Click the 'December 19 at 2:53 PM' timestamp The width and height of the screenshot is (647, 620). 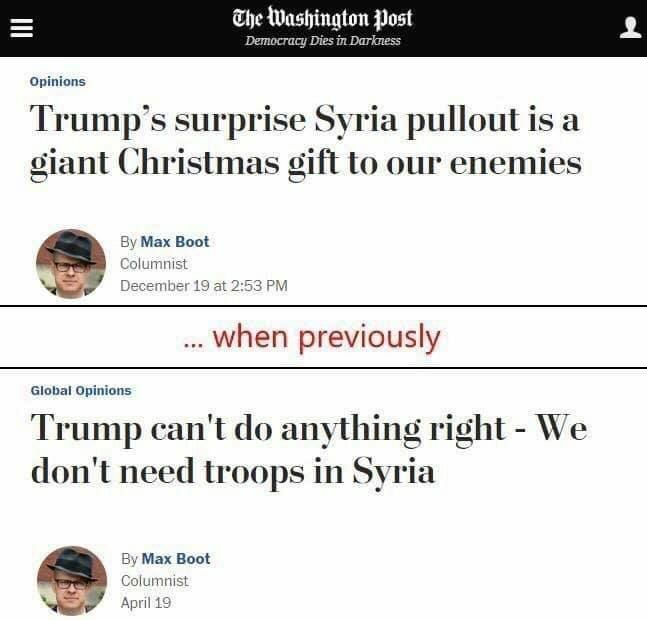[204, 286]
